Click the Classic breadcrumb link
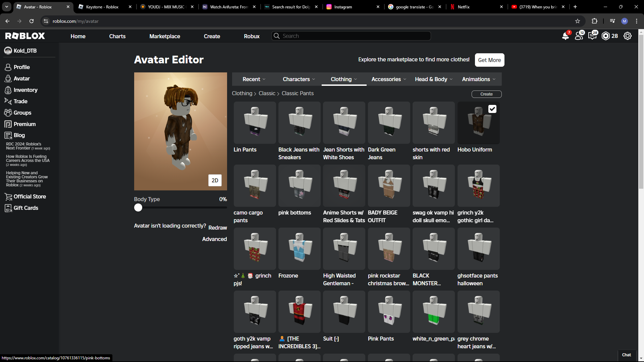This screenshot has height=362, width=644. pyautogui.click(x=267, y=94)
